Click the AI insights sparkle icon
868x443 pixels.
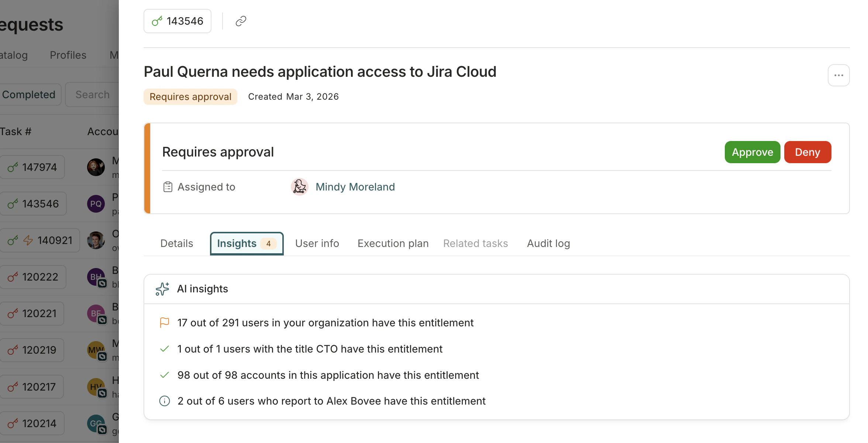(x=162, y=289)
